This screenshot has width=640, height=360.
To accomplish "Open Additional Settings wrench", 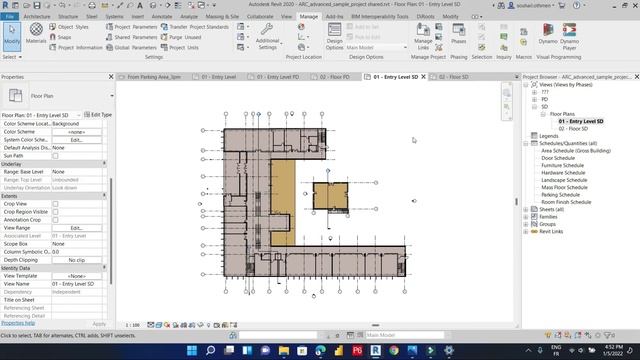I will point(267,36).
